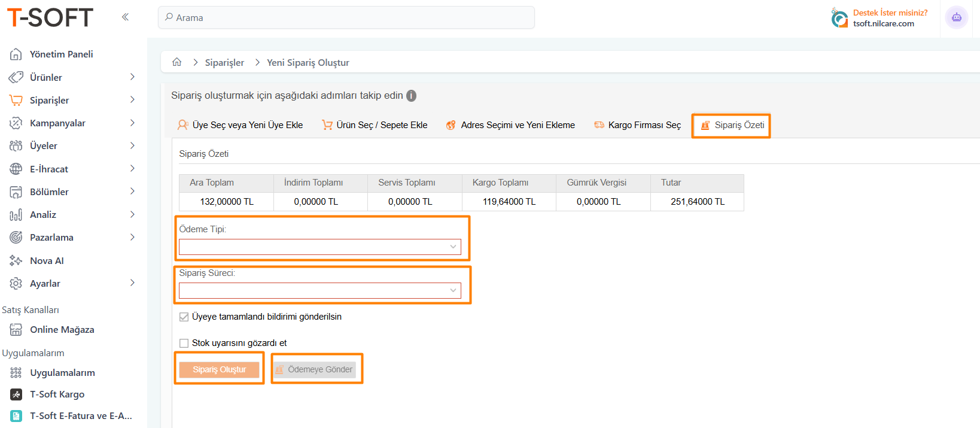Screen dimensions: 980x428
Task: Expand the Ayarlar menu chevron
Action: (x=132, y=283)
